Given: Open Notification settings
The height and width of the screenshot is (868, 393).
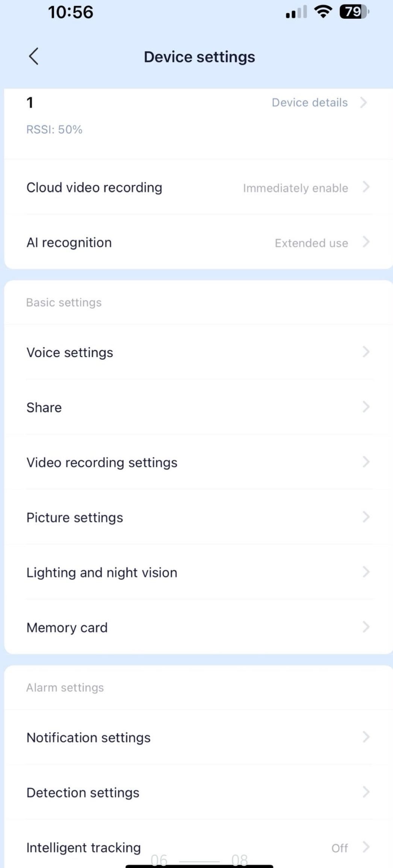Looking at the screenshot, I should coord(198,737).
